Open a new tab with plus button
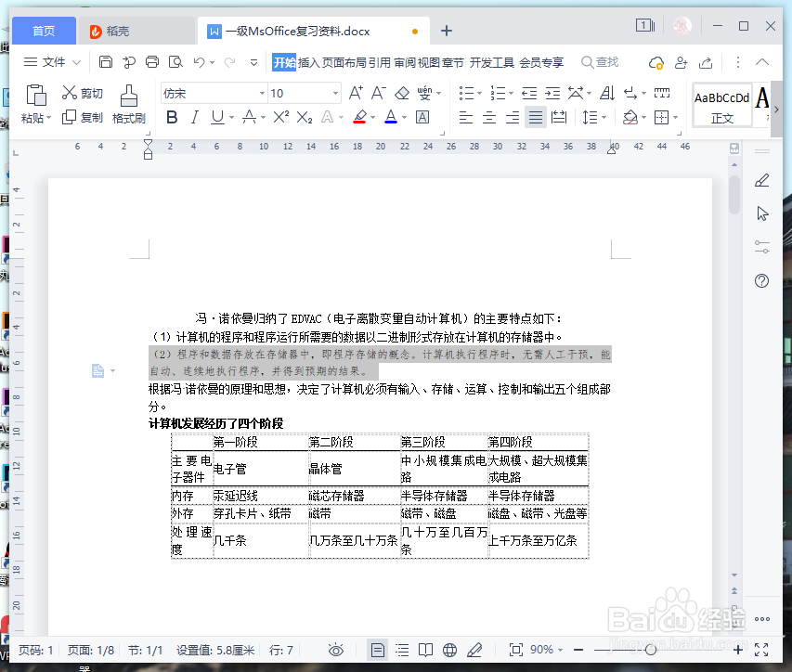The image size is (792, 672). [446, 31]
